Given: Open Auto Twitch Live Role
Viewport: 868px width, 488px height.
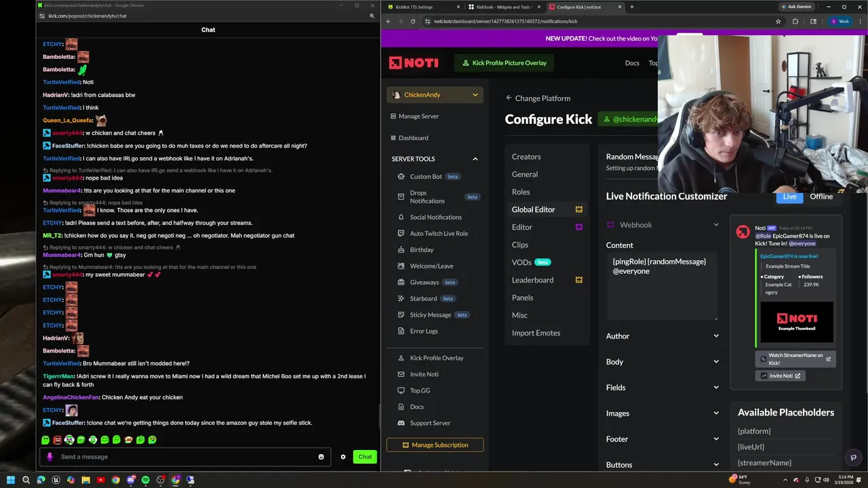Looking at the screenshot, I should point(439,233).
